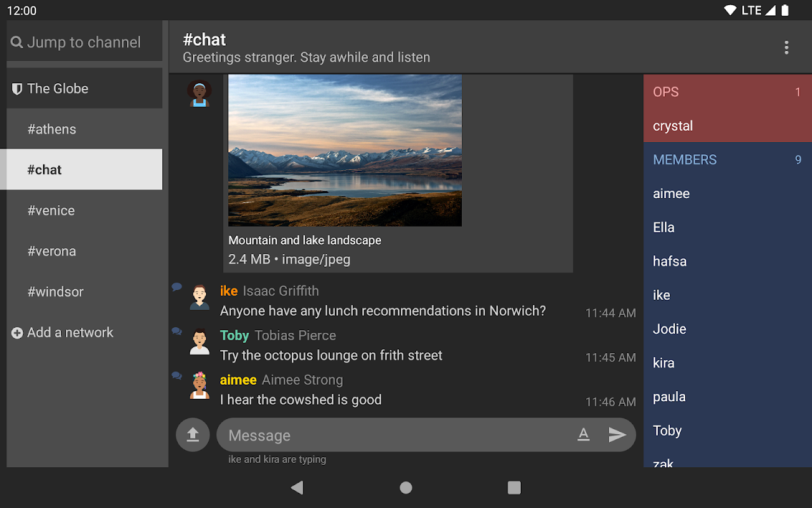Collapse the MEMBERS group header
Viewport: 812px width, 508px height.
[727, 160]
